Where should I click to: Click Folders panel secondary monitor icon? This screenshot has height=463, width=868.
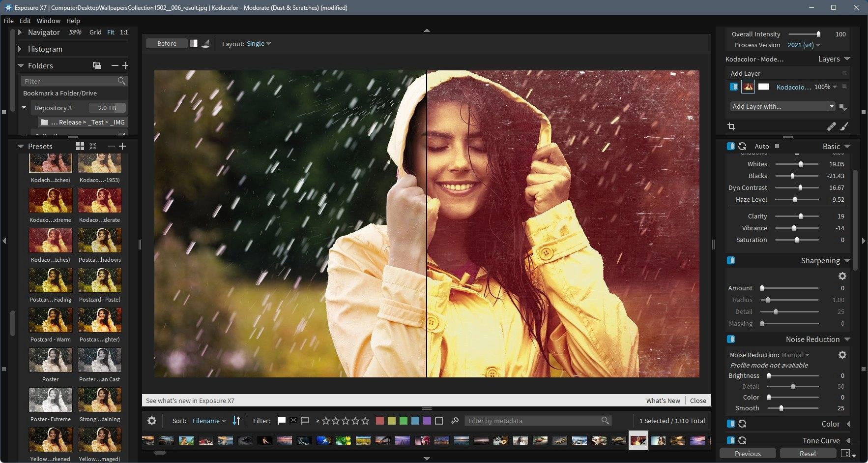[97, 65]
